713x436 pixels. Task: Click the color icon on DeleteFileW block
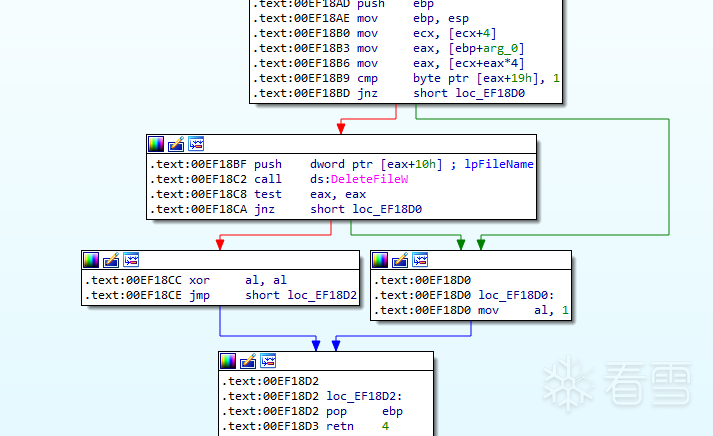pos(156,144)
